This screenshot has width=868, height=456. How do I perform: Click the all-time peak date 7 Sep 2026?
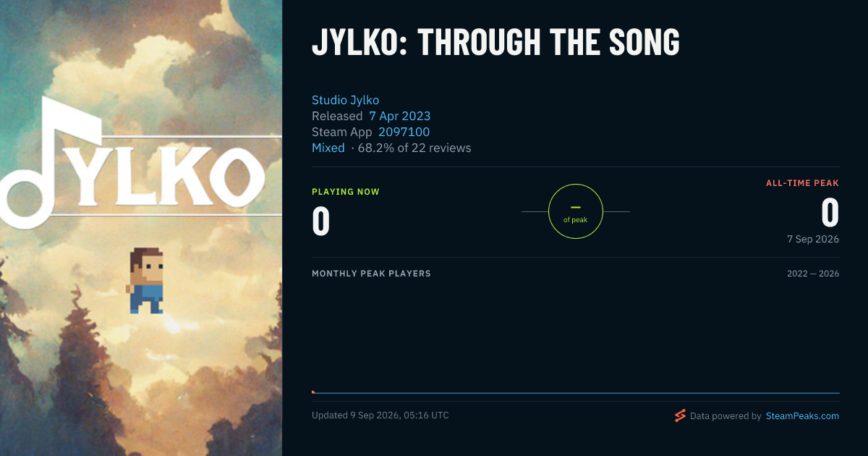(814, 239)
